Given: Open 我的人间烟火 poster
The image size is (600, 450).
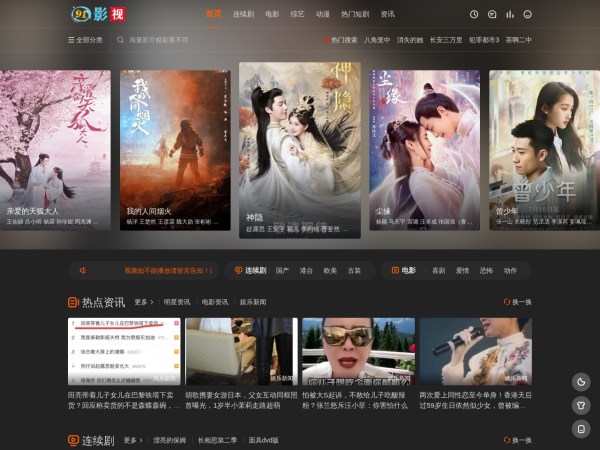Looking at the screenshot, I should tap(175, 150).
